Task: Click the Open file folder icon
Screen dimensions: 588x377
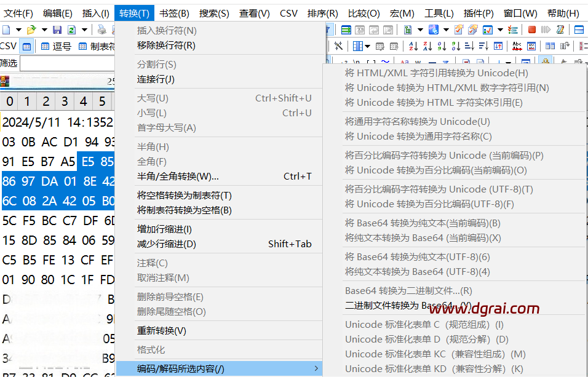Action: 31,30
